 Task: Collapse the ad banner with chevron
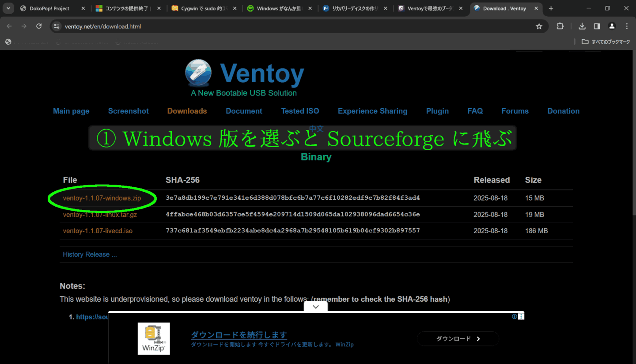coord(315,307)
